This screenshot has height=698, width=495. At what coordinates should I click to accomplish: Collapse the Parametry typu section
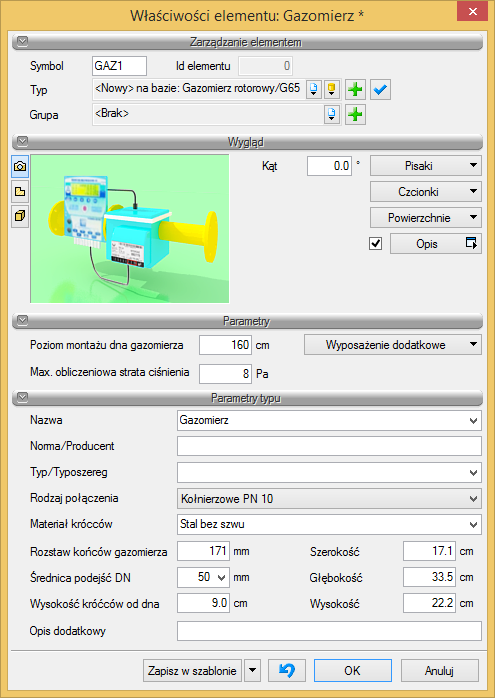tap(22, 397)
